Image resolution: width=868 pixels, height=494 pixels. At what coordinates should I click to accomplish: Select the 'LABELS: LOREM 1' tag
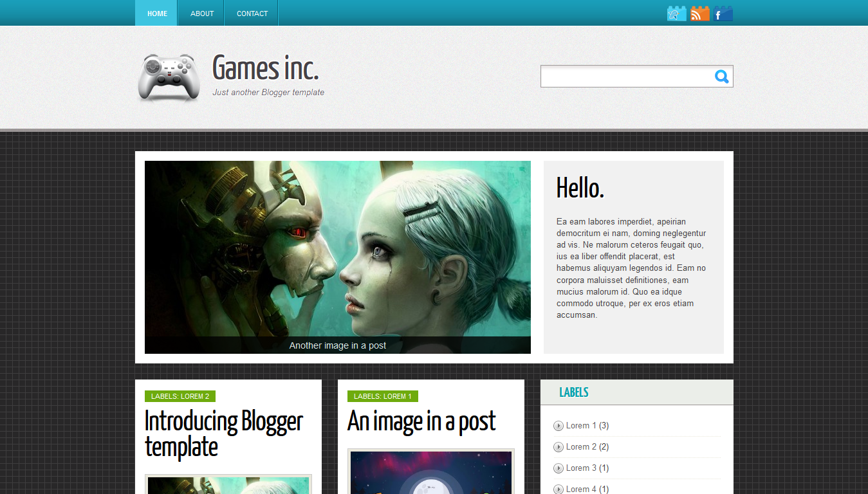pyautogui.click(x=383, y=396)
